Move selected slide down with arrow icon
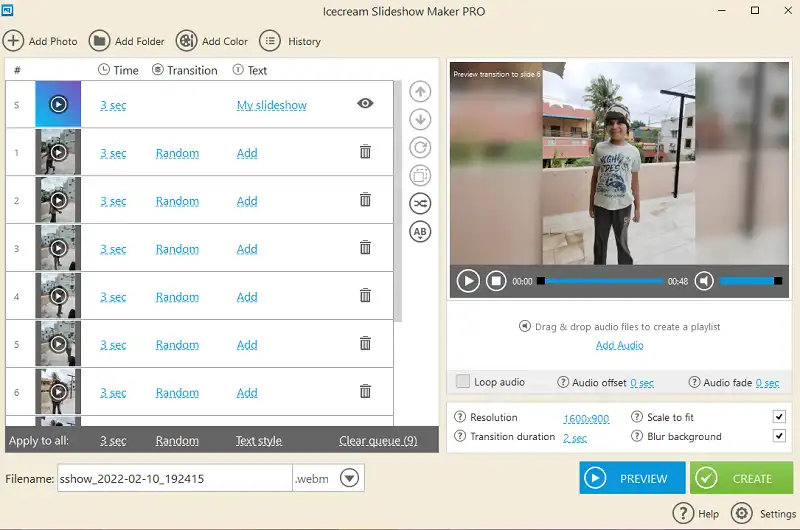Screen dimensions: 800x530 pos(421,120)
